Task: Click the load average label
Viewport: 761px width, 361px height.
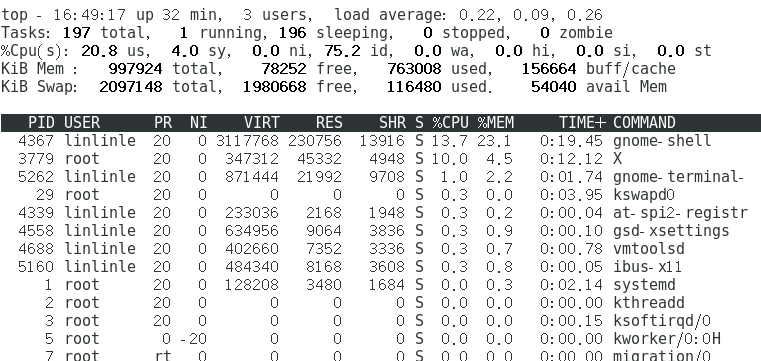Action: point(390,15)
